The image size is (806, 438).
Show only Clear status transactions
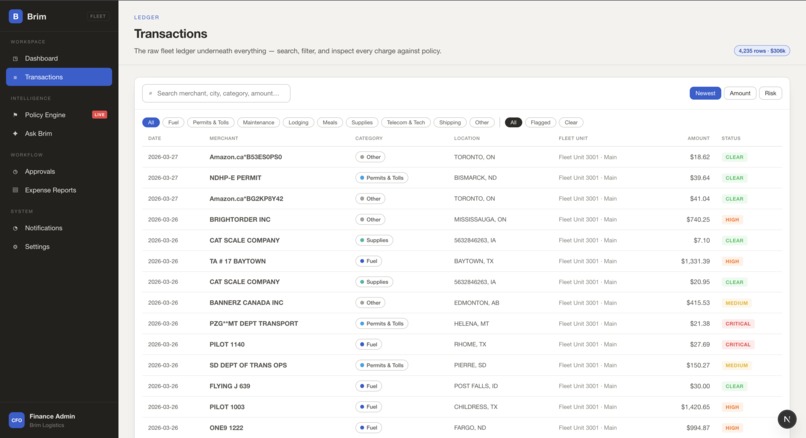point(571,122)
